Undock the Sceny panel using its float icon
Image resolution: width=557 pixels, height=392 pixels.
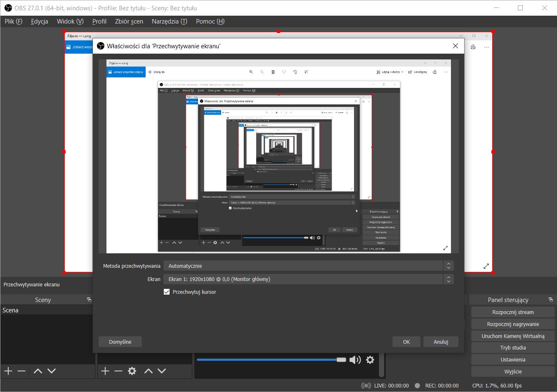[89, 300]
